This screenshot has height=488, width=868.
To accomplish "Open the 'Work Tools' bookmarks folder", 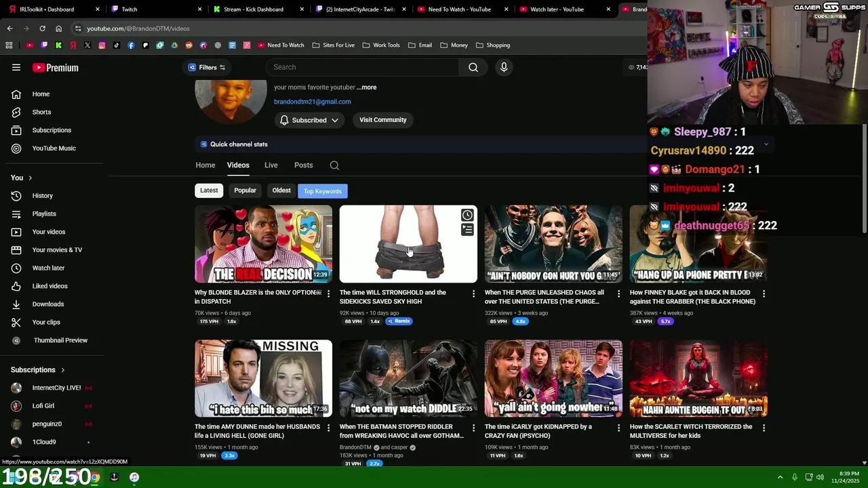I will 381,45.
